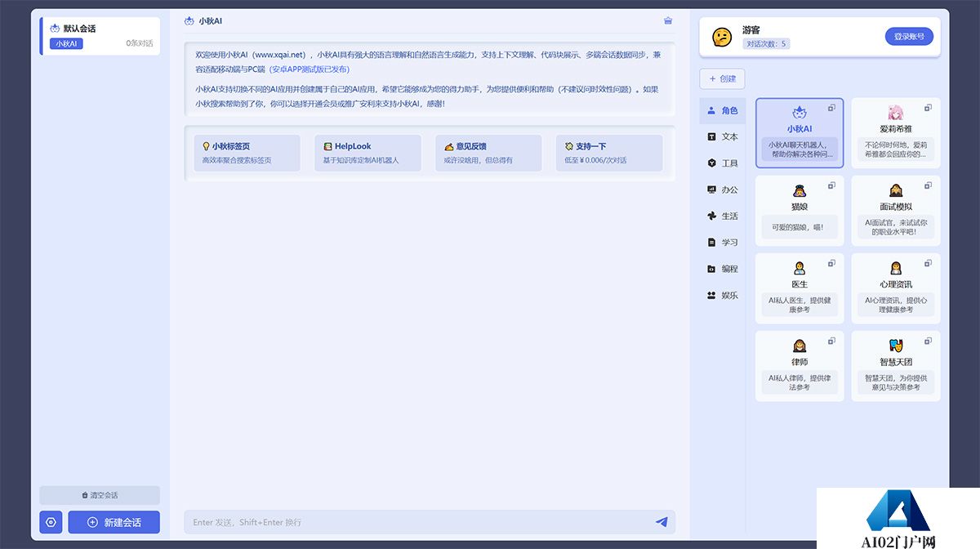This screenshot has height=549, width=980.
Task: Click the top-right clear chat icon
Action: [x=668, y=20]
